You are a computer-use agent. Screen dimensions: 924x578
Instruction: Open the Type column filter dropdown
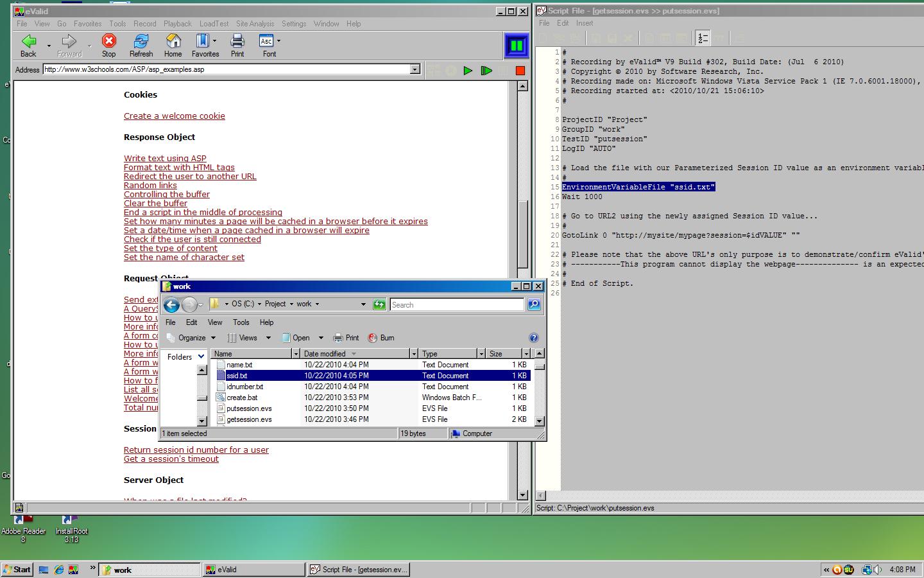tap(481, 354)
